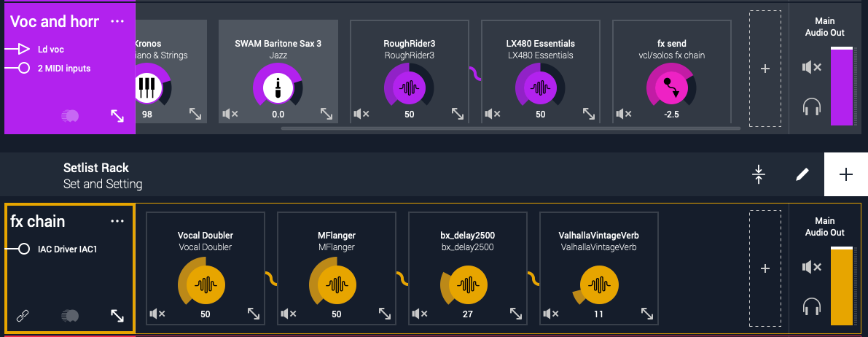Open the MFlanger plugin icon
Viewport: 868px width, 337px height.
[x=337, y=285]
